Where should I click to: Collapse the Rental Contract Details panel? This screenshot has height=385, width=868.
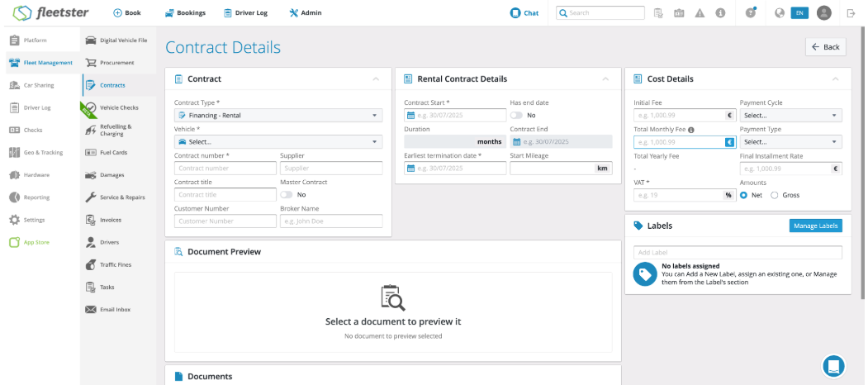point(605,79)
